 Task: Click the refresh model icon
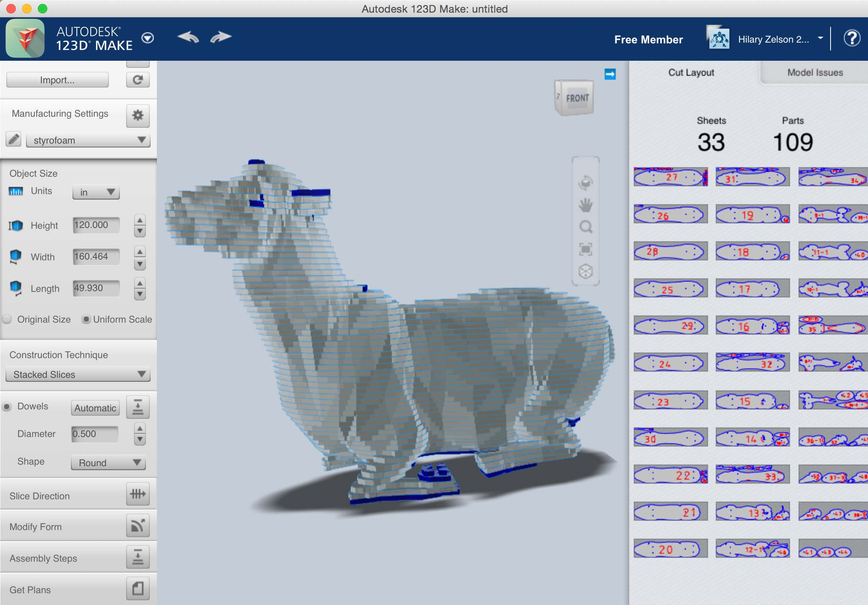tap(138, 80)
